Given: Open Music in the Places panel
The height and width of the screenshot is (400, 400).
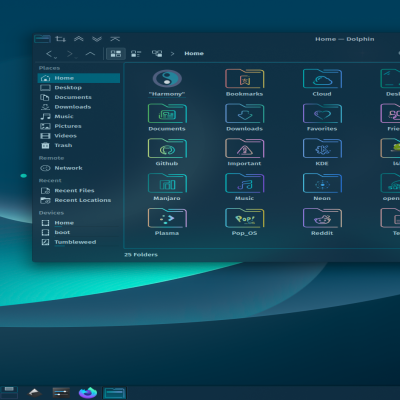Looking at the screenshot, I should 79,116.
